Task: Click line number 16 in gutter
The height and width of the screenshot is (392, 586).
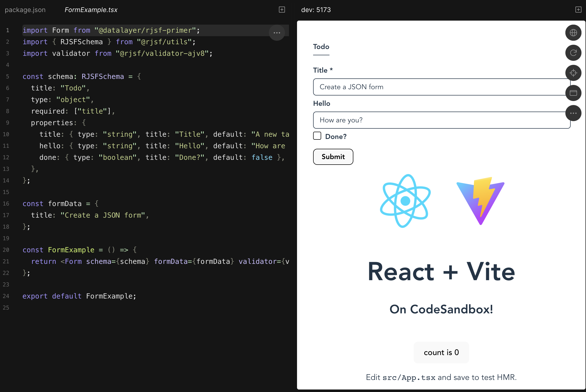Action: click(x=6, y=204)
